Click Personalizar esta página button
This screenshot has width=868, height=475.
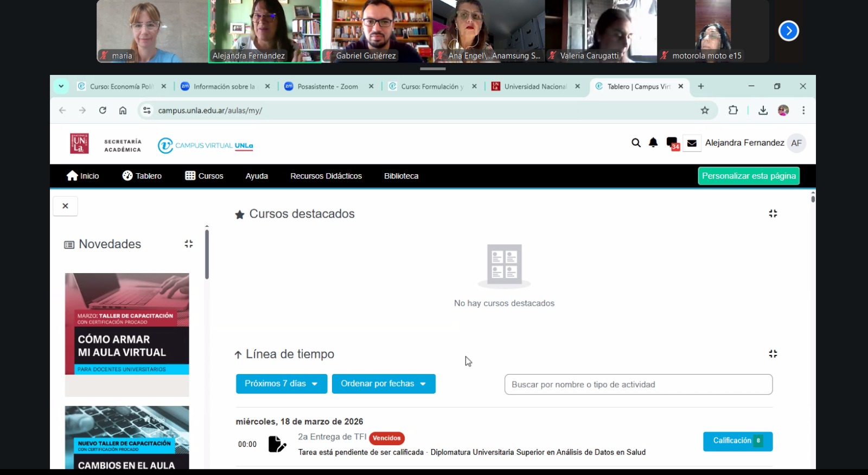tap(748, 176)
